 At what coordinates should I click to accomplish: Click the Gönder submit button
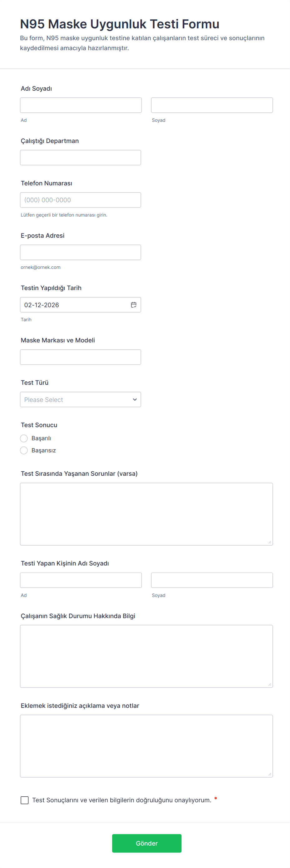tap(147, 843)
